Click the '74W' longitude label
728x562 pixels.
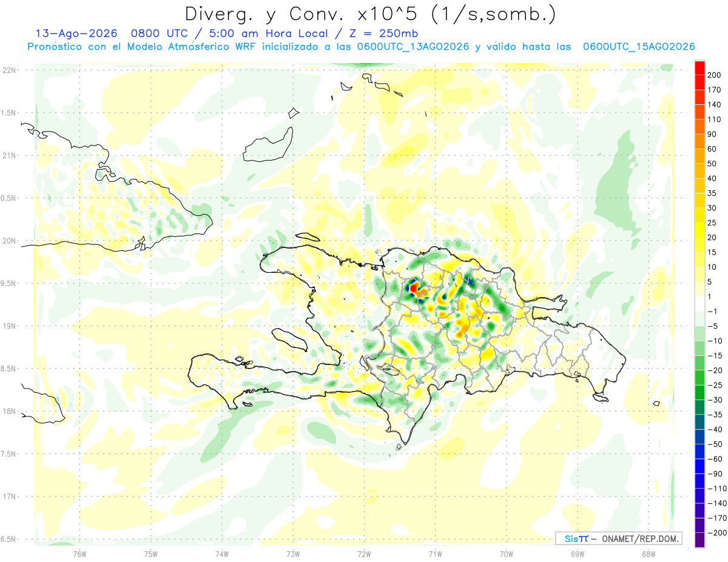click(222, 553)
